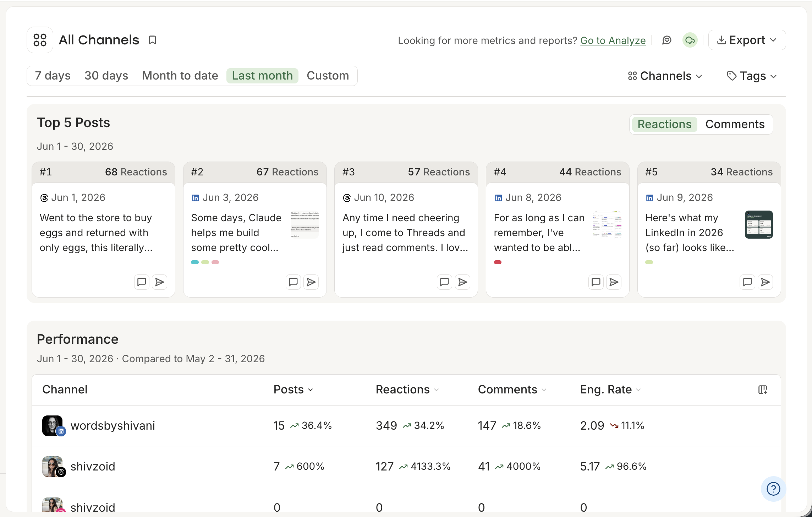Open post starting "Went to the store"
This screenshot has height=517, width=812.
click(x=96, y=233)
